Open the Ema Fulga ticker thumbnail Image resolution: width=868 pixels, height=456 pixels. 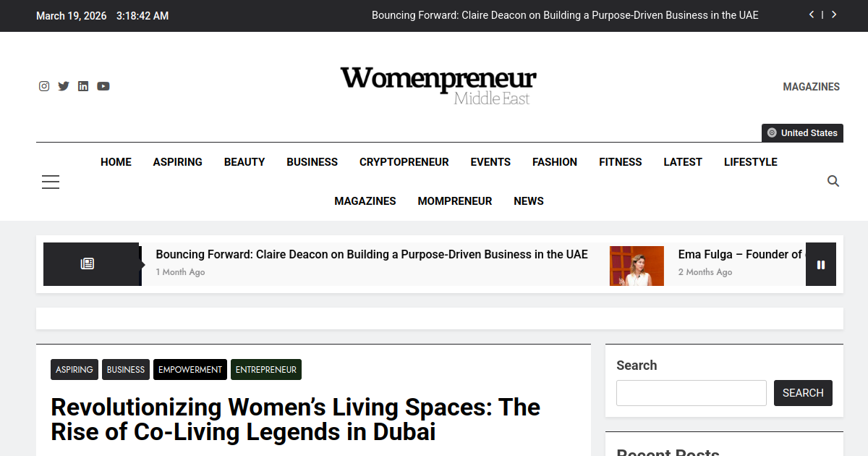coord(637,266)
